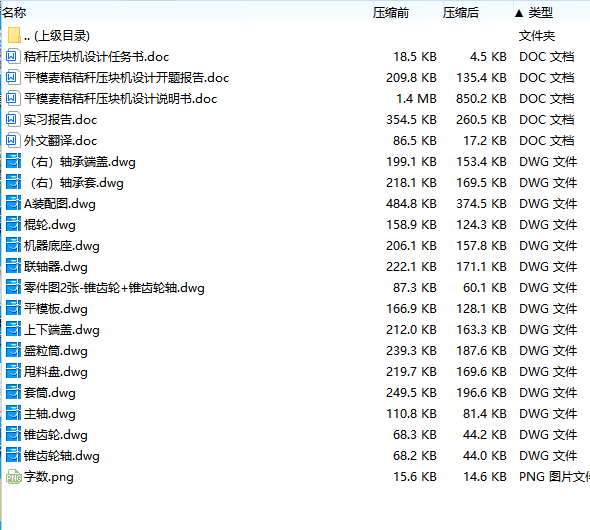Click the 44.0 KB compressed size
This screenshot has height=530, width=590.
[x=485, y=456]
